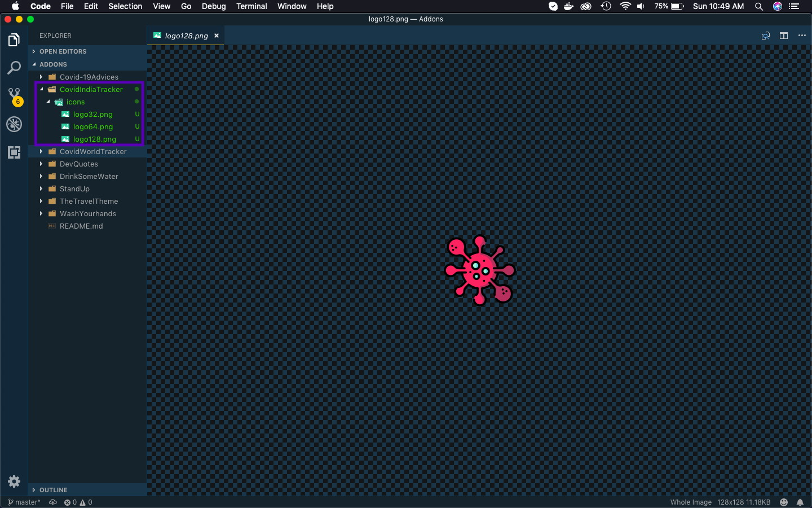The height and width of the screenshot is (508, 812).
Task: Open Notification Center list icon
Action: (x=795, y=6)
